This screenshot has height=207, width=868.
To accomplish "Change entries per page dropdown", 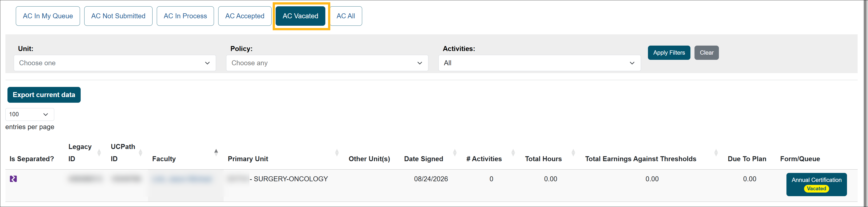I will 30,114.
